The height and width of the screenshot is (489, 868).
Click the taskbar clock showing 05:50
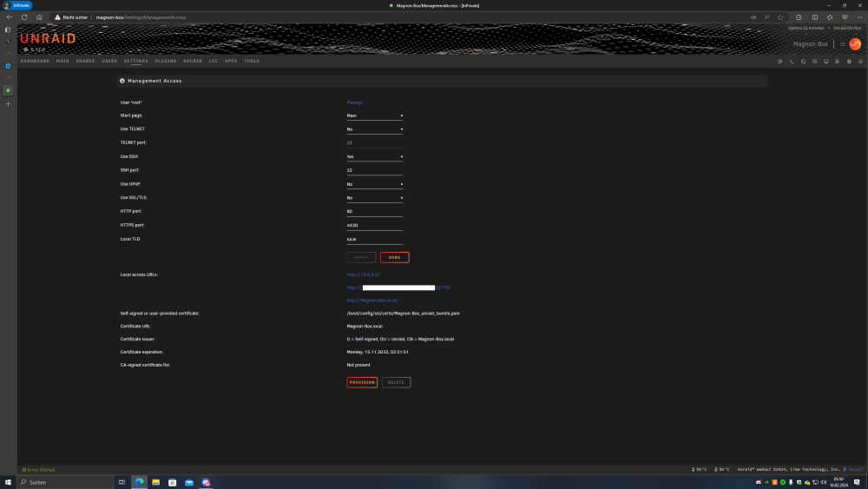pos(838,482)
